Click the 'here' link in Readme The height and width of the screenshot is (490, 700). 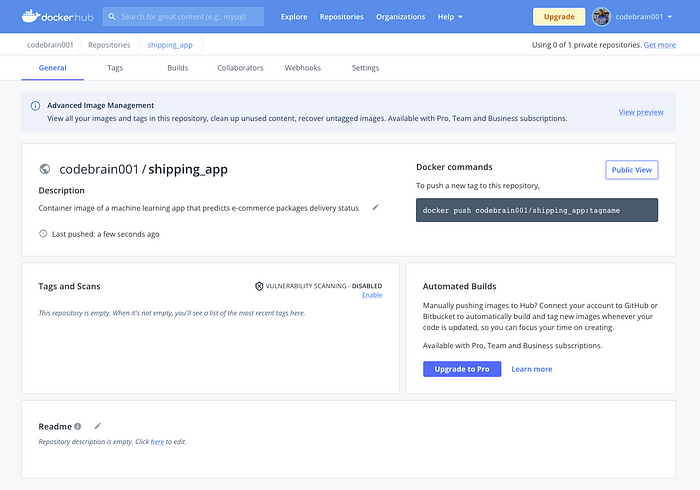point(157,442)
